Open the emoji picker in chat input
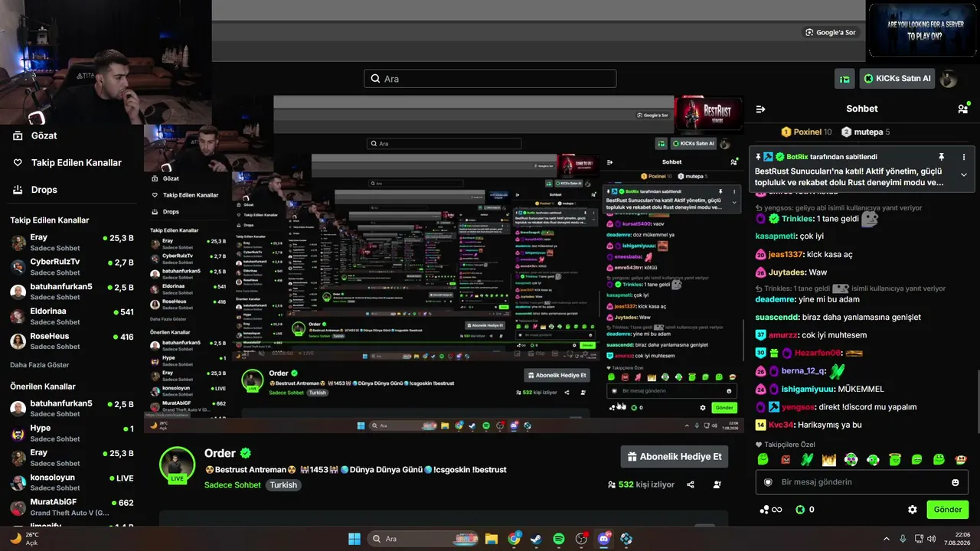 click(955, 482)
